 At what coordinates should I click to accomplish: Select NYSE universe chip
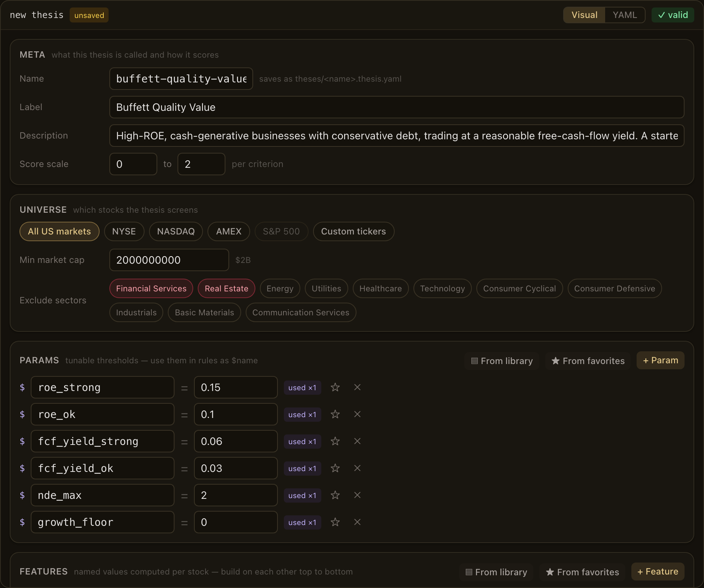124,231
